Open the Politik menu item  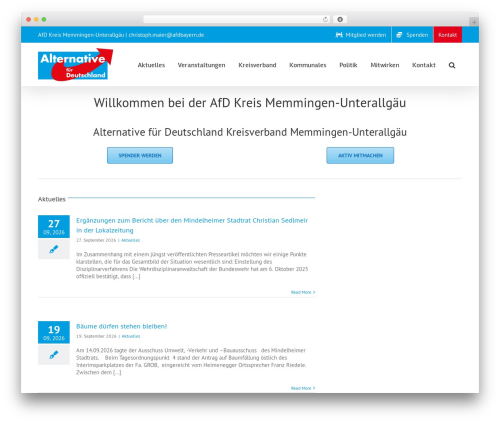(x=348, y=65)
